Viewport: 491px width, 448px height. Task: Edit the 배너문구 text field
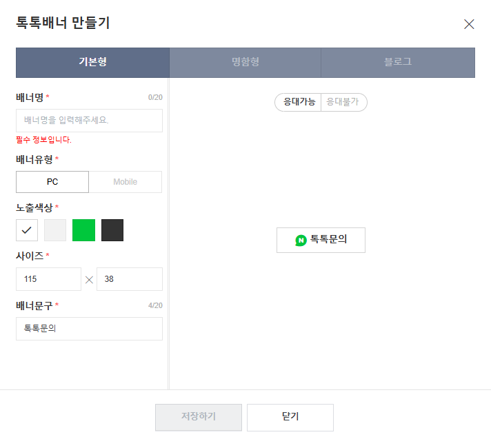[89, 329]
